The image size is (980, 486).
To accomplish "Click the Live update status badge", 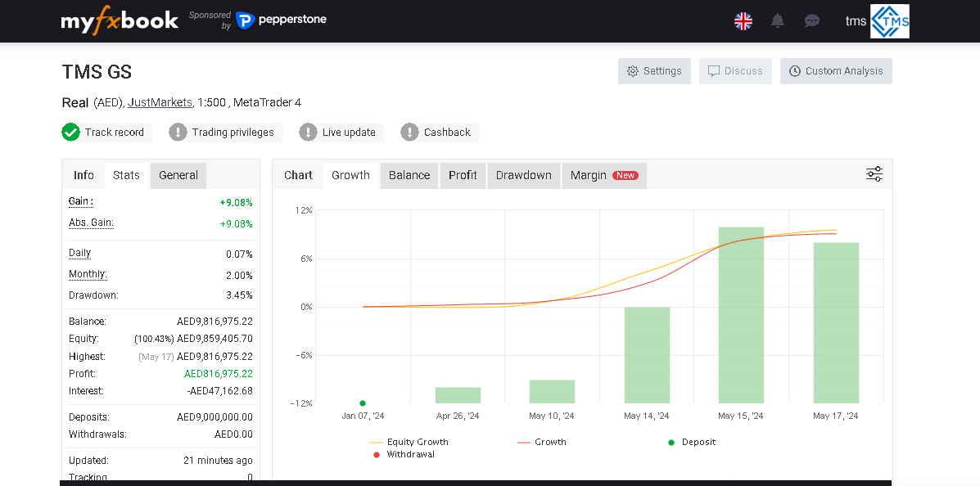I will tap(337, 133).
